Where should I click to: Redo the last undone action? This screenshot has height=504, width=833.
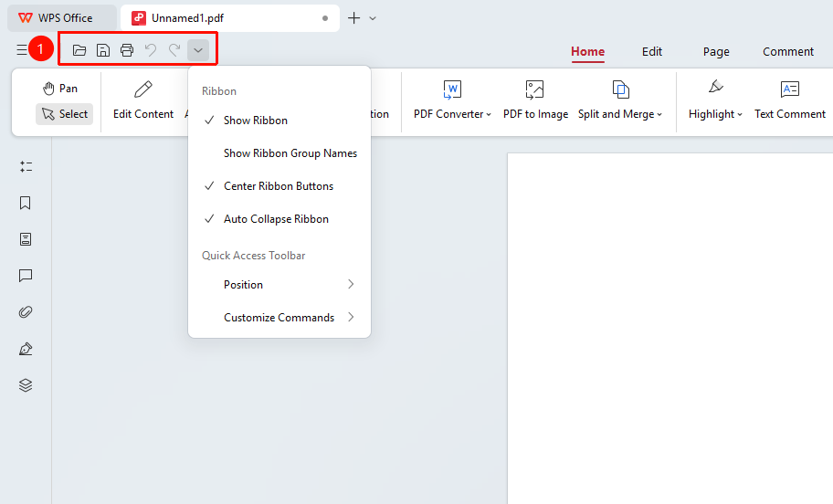[174, 50]
